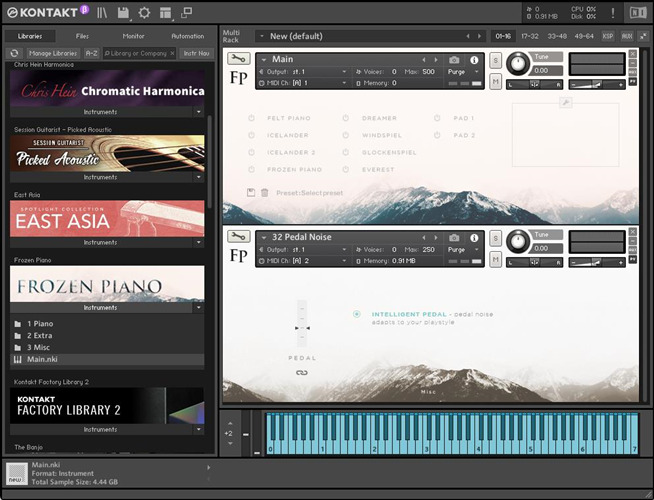Viewport: 654px width, 500px height.
Task: Delete preset with the trash icon
Action: point(265,192)
